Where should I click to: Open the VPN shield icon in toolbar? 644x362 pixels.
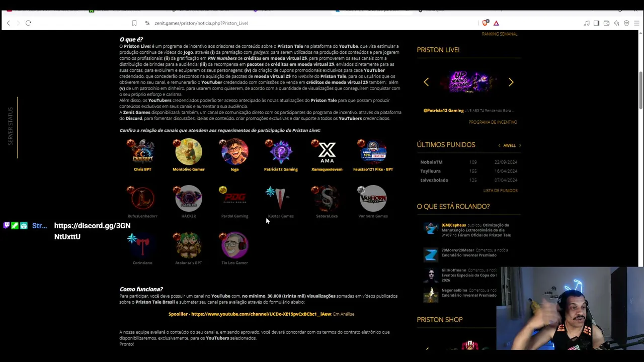[626, 23]
